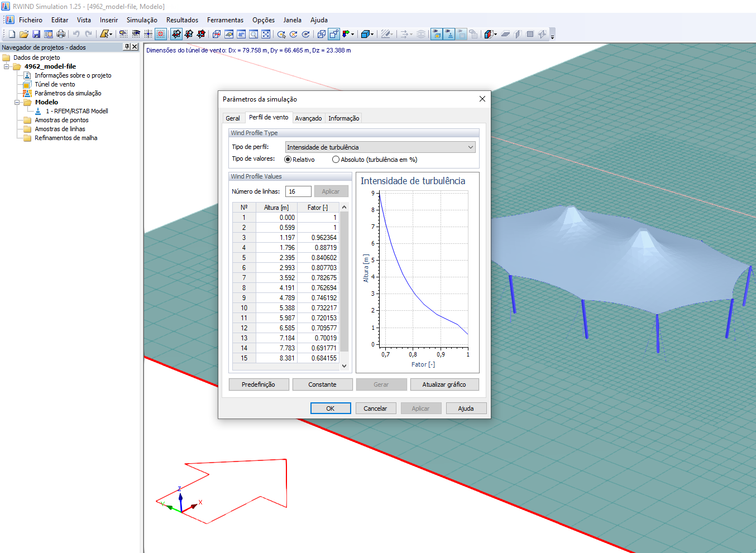This screenshot has width=756, height=553.
Task: Click the blue wireframe box toolbar icon
Action: point(217,34)
